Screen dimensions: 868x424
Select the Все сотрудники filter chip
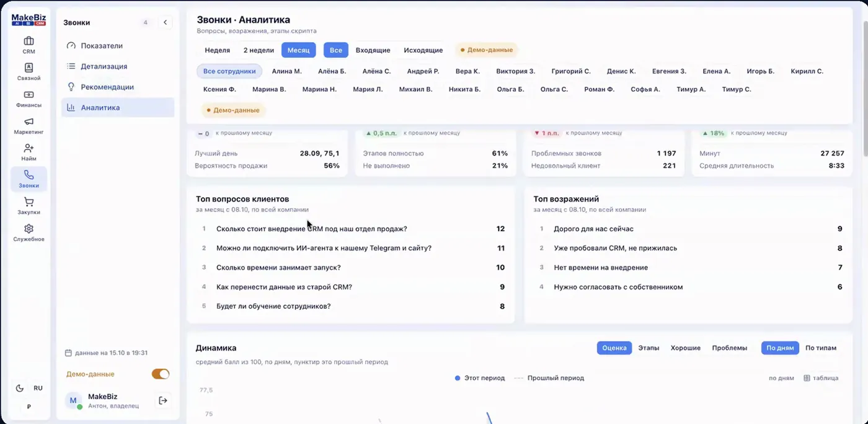tap(229, 71)
